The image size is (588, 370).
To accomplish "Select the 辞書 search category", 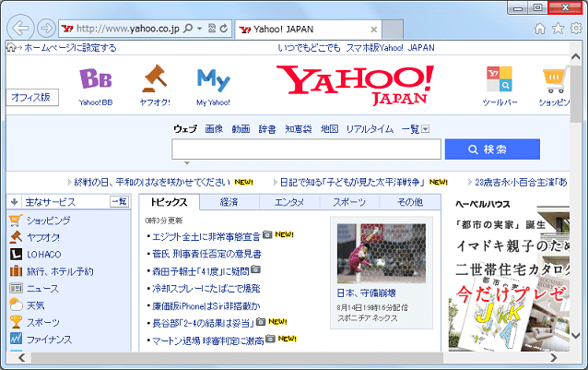I will 267,129.
